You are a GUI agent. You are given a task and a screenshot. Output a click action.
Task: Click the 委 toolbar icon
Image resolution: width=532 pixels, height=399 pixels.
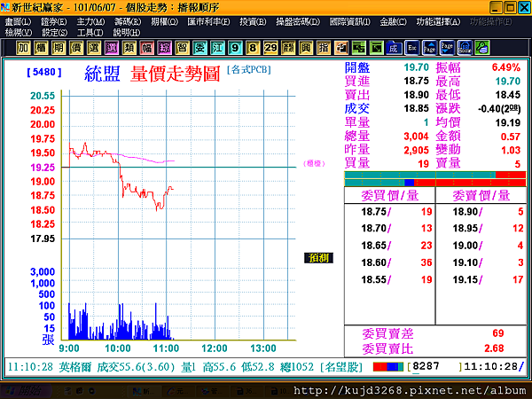(x=199, y=48)
